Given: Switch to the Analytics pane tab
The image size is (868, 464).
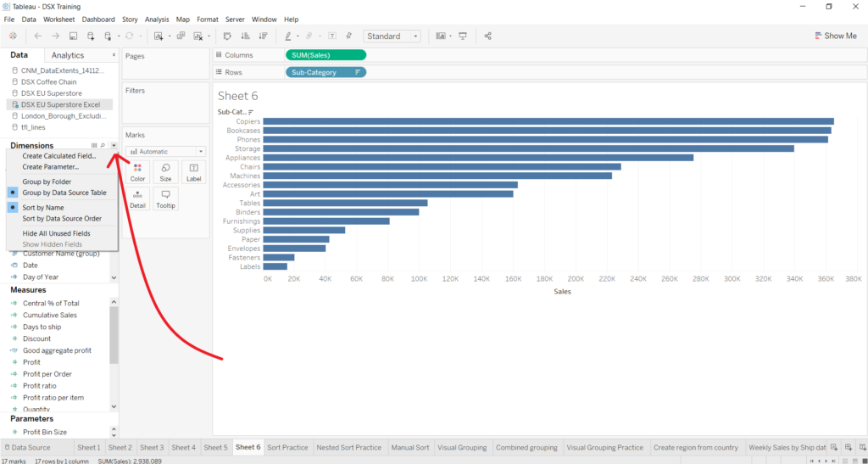Looking at the screenshot, I should pos(68,55).
